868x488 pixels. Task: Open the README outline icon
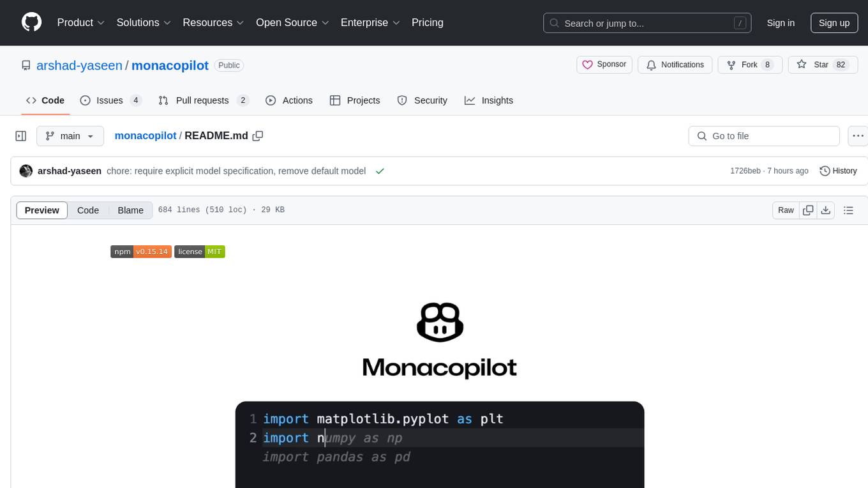[848, 210]
